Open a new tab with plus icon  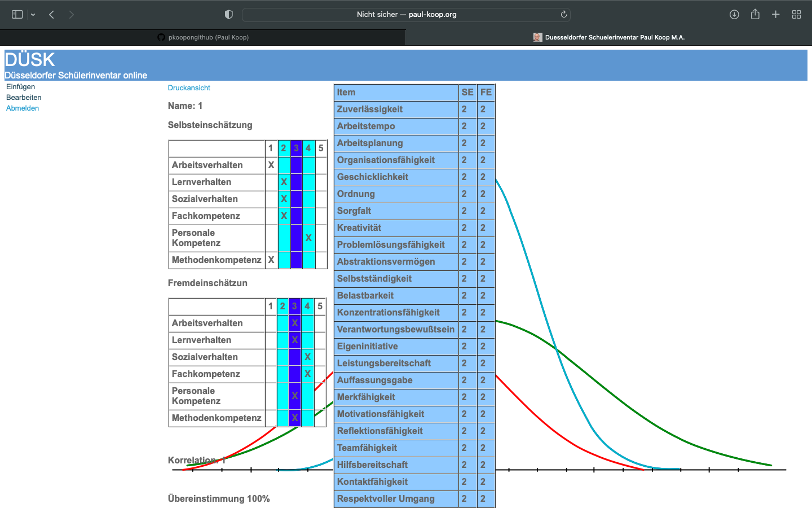point(776,15)
